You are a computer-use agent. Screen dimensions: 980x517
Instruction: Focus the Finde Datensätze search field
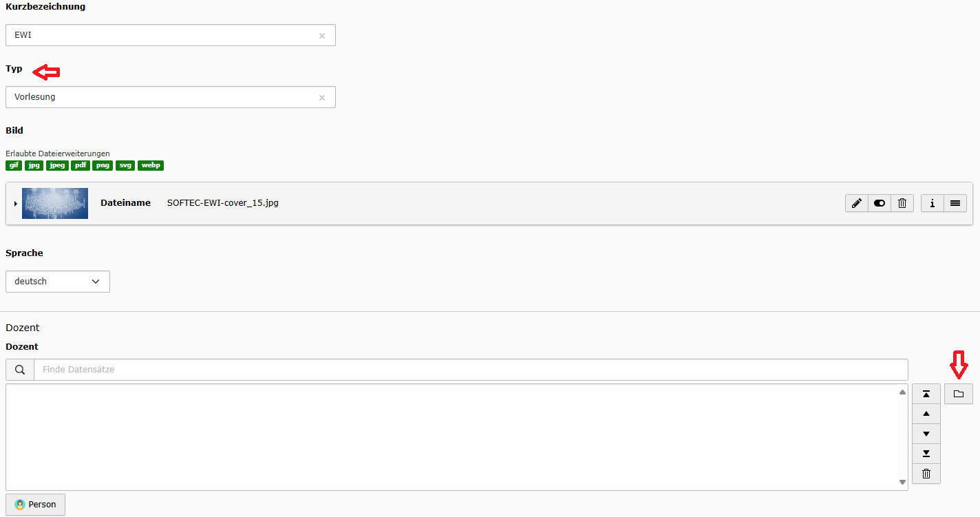(x=471, y=370)
